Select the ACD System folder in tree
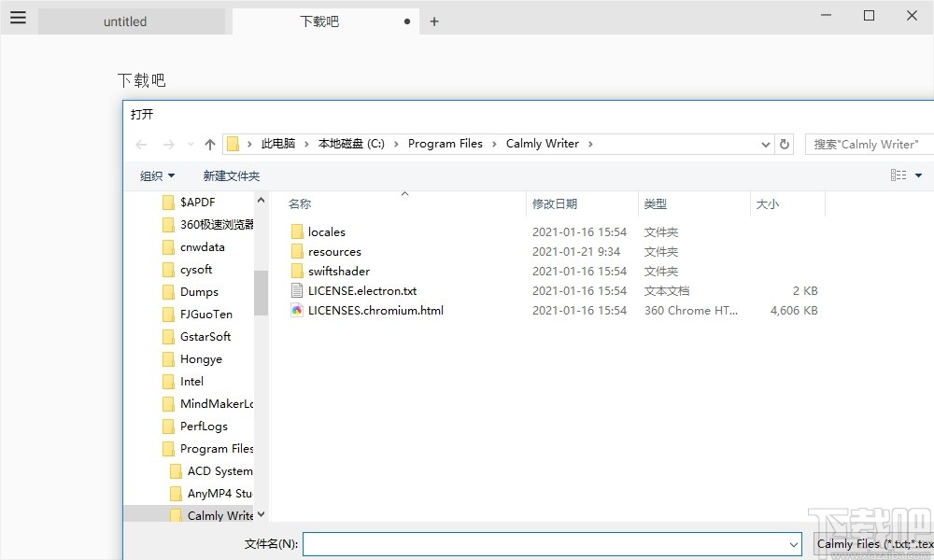 (x=211, y=471)
